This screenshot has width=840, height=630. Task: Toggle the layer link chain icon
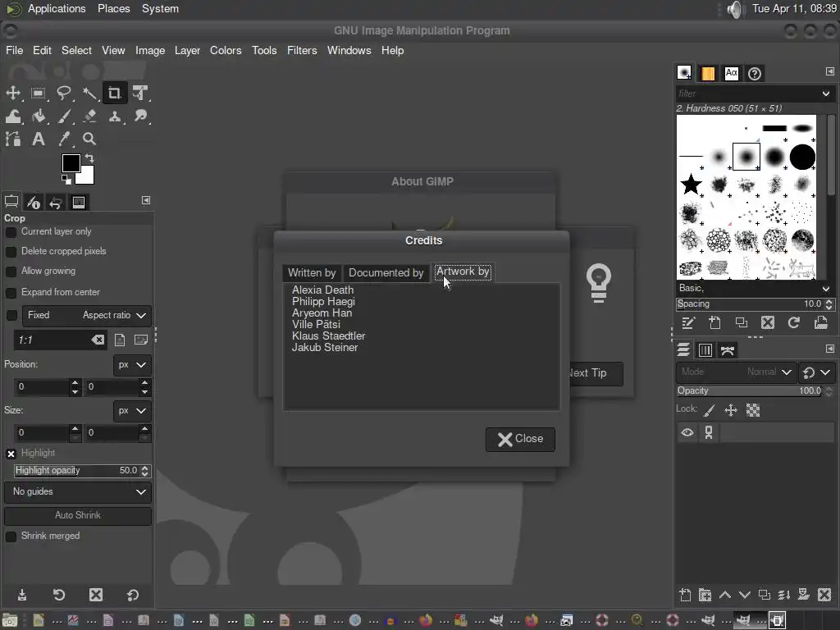click(709, 432)
